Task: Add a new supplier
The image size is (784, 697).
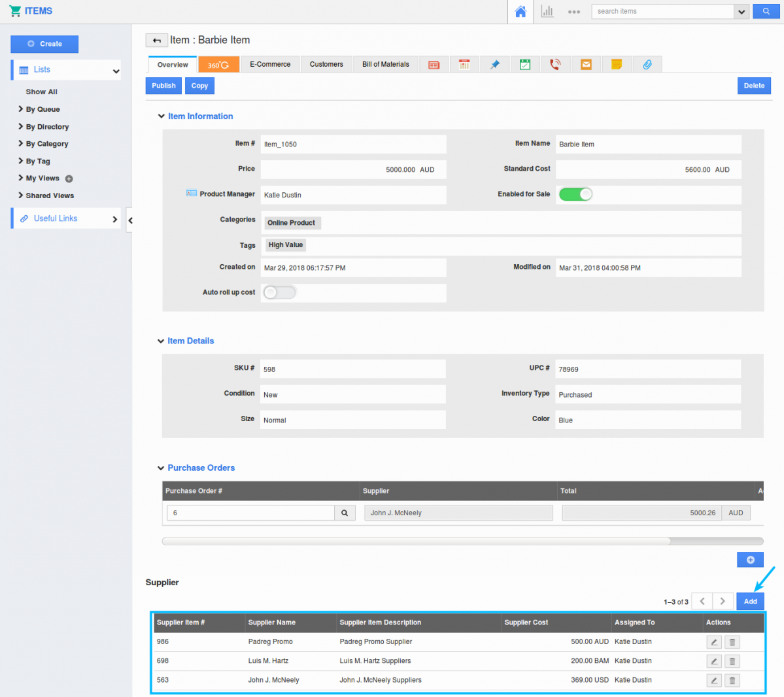Action: (750, 602)
